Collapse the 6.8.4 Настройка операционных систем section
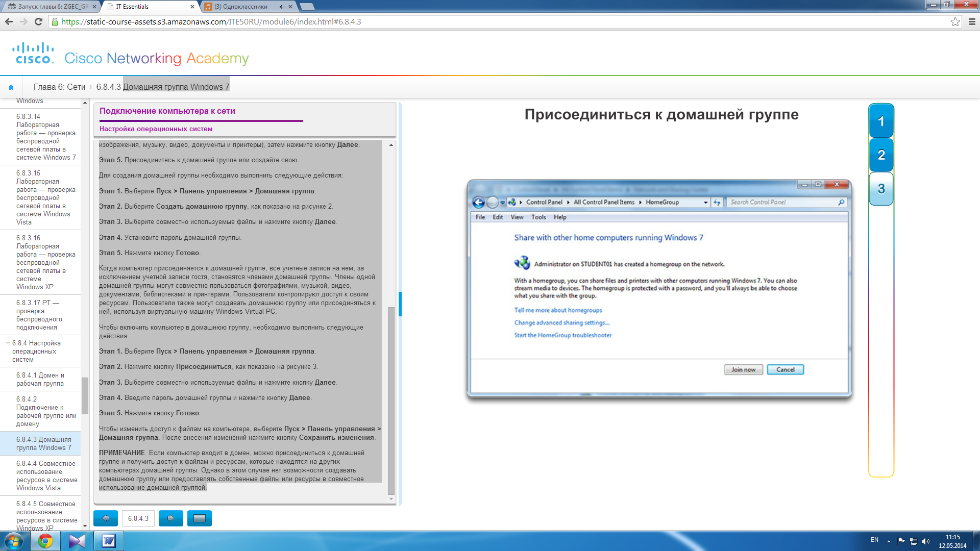Image resolution: width=980 pixels, height=551 pixels. pos(7,343)
